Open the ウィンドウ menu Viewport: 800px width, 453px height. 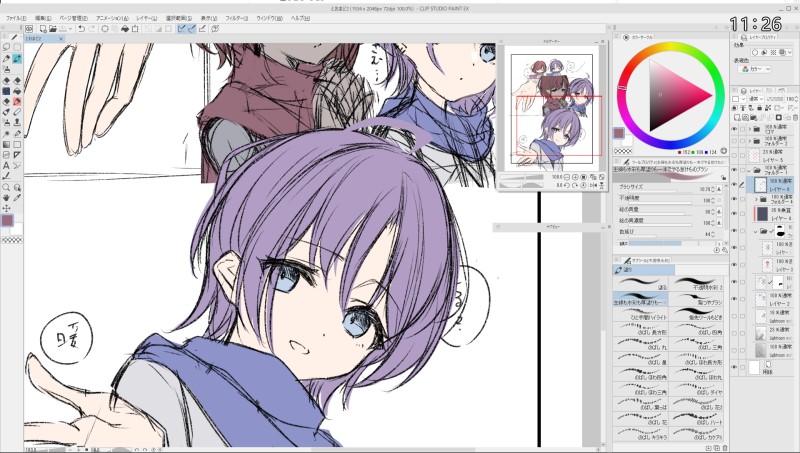269,18
